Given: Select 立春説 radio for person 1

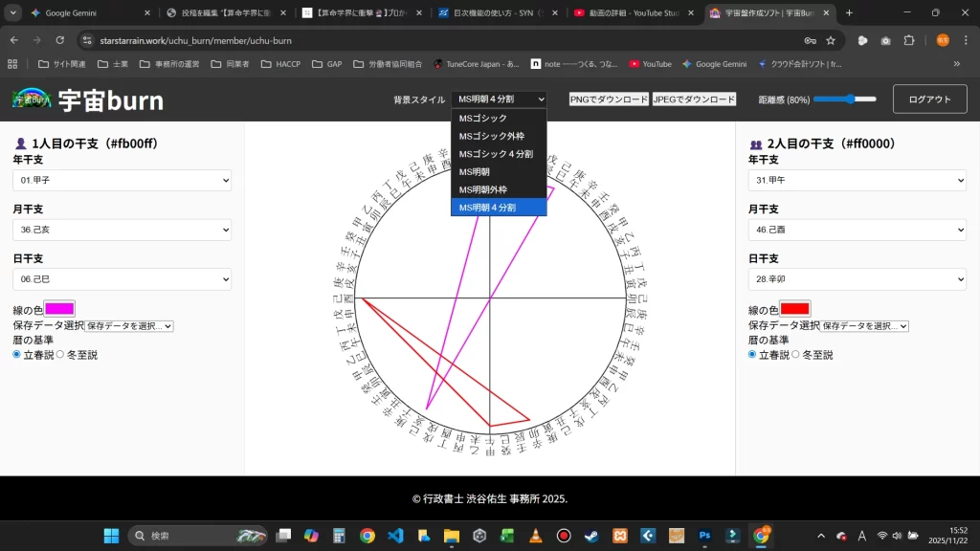Looking at the screenshot, I should (x=17, y=355).
